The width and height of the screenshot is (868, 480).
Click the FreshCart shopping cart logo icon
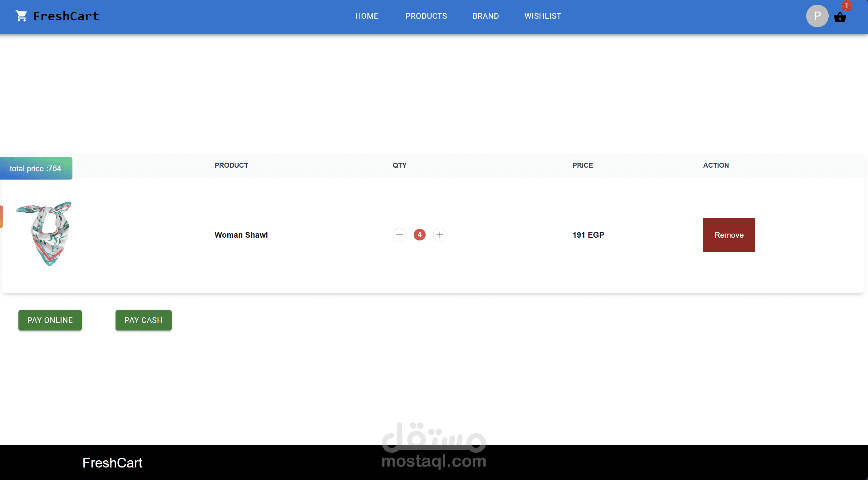point(21,16)
